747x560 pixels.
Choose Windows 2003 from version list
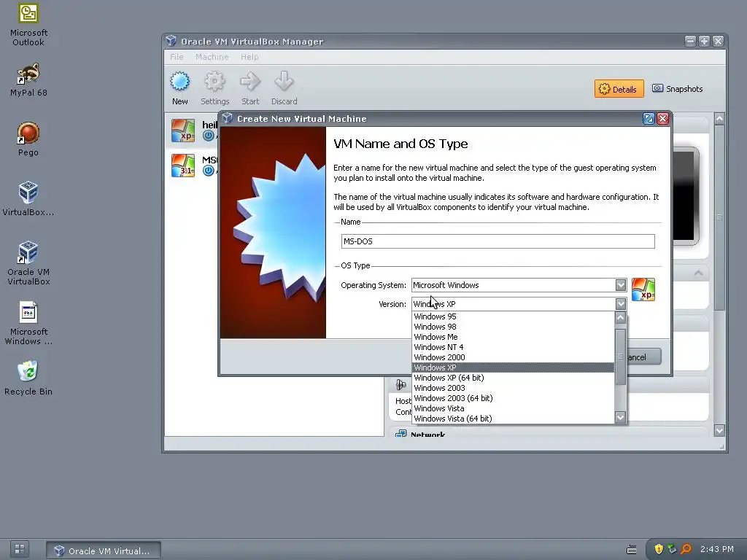click(x=513, y=388)
